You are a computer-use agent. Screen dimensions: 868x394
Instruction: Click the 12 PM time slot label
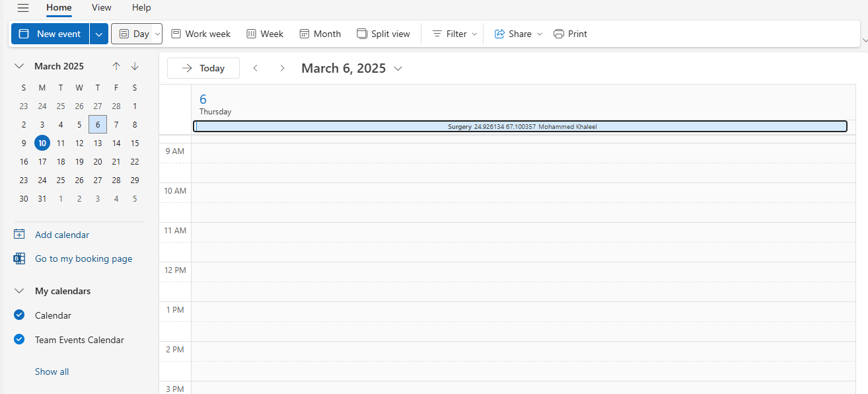(x=175, y=270)
